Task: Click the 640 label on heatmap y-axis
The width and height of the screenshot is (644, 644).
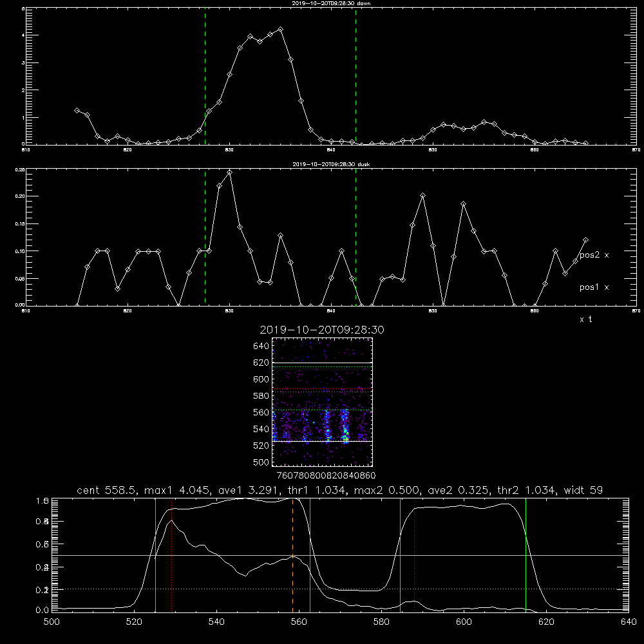Action: (x=261, y=346)
